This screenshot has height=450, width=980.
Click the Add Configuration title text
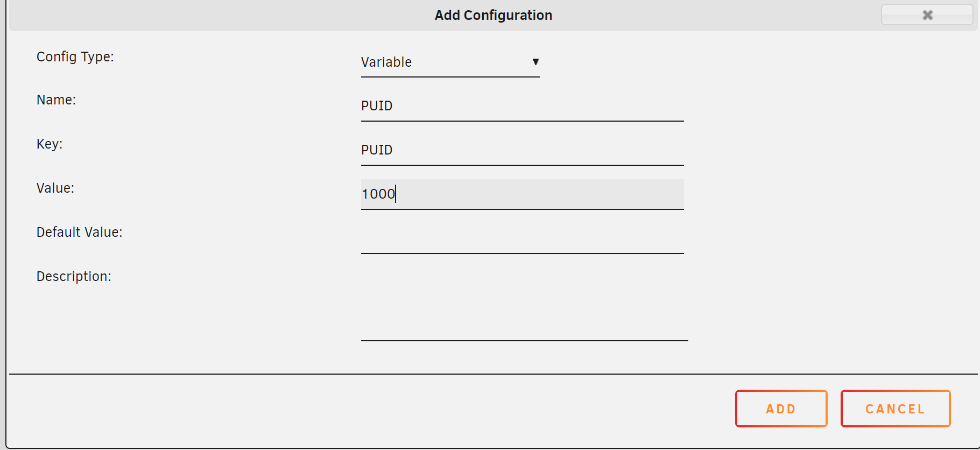pyautogui.click(x=493, y=15)
